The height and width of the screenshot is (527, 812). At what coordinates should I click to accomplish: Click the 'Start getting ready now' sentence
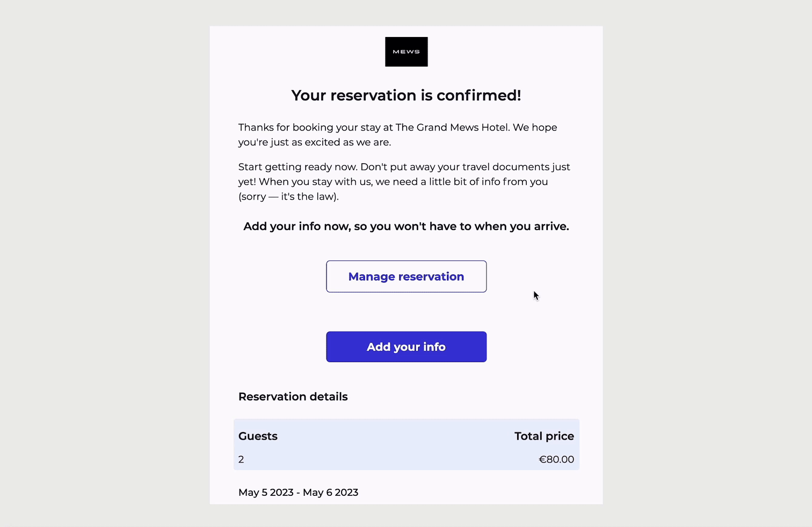[x=298, y=167]
